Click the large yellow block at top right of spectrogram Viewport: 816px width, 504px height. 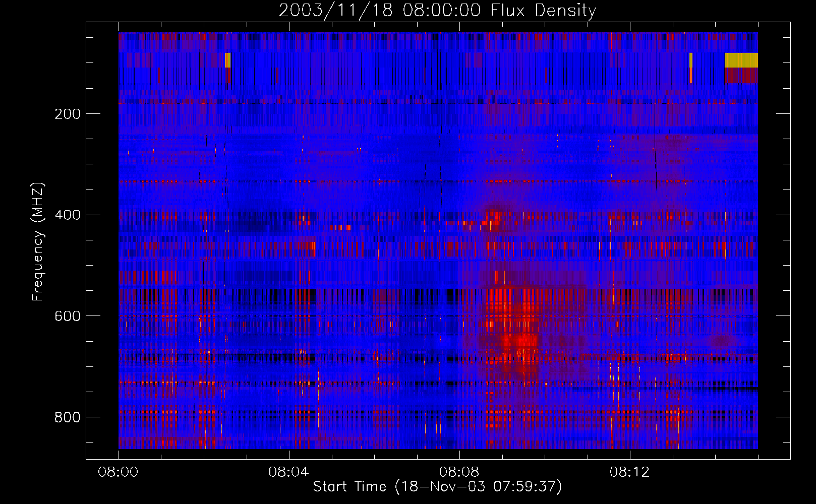tap(741, 60)
